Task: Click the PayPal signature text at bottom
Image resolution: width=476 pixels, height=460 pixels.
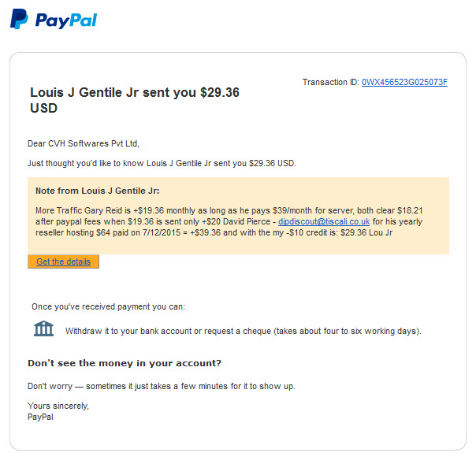Action: pos(40,417)
